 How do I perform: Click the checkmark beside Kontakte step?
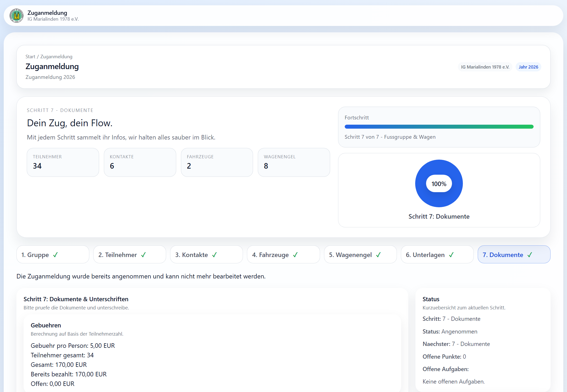214,255
